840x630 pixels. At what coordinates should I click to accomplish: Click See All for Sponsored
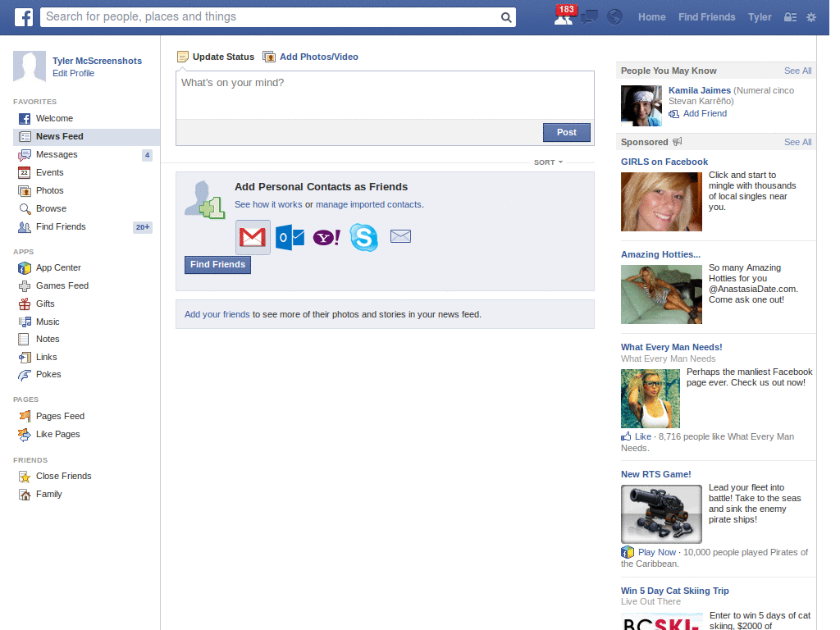point(797,142)
